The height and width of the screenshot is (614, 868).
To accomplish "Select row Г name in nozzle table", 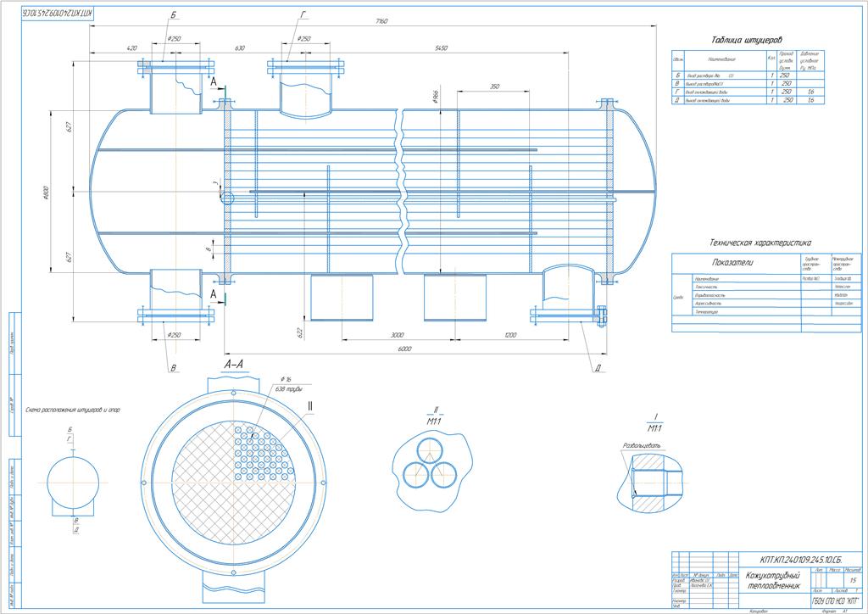I will click(706, 92).
